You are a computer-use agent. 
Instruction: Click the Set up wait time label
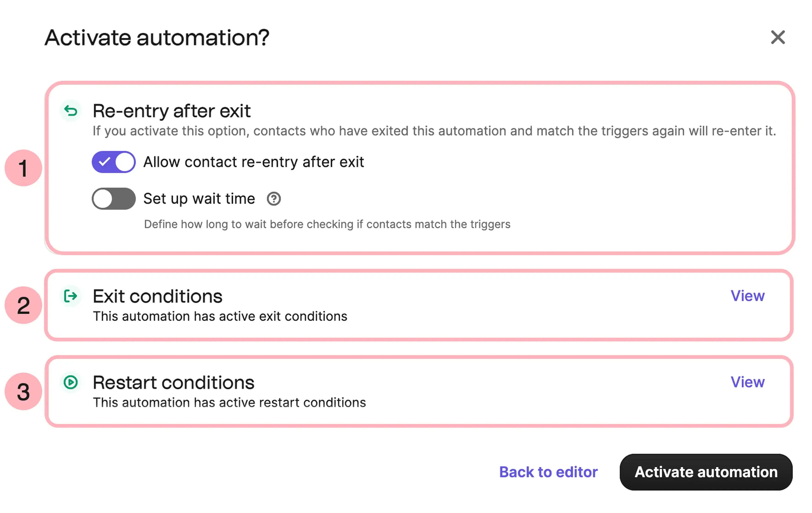pos(199,199)
